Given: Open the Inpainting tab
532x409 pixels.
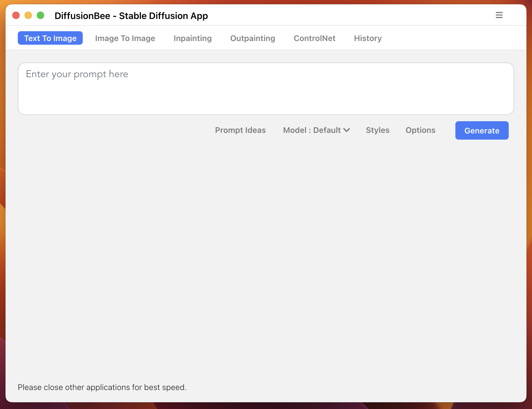Looking at the screenshot, I should [x=192, y=38].
